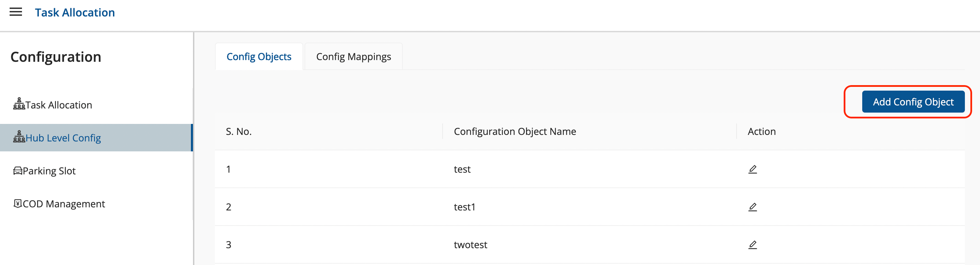Click the COD Management yen icon
This screenshot has width=980, height=265.
(x=18, y=204)
